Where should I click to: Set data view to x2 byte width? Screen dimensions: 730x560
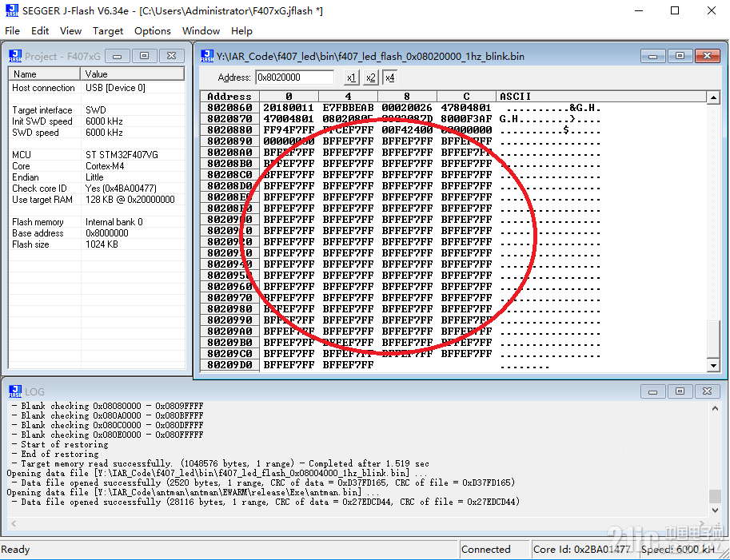click(x=370, y=77)
